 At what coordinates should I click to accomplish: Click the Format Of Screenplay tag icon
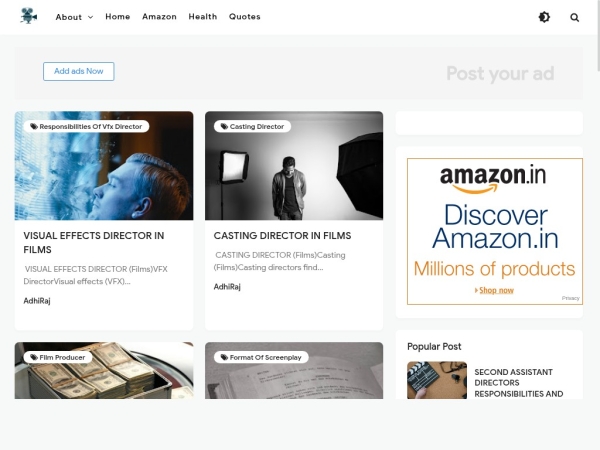coord(224,357)
